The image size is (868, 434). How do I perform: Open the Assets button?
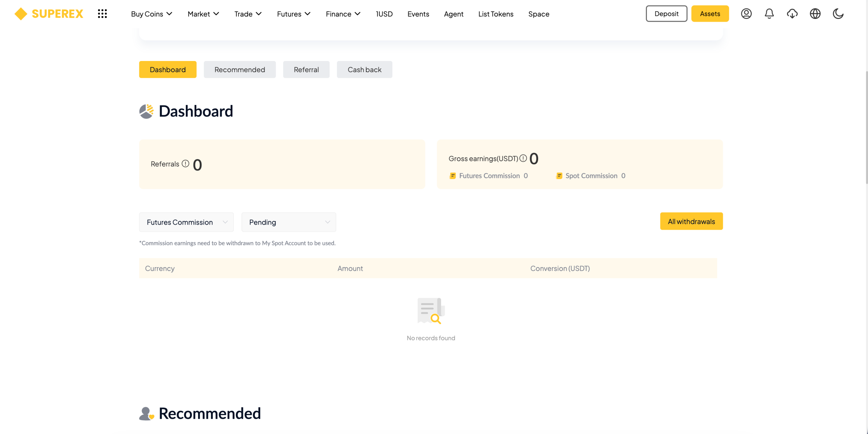click(x=710, y=14)
